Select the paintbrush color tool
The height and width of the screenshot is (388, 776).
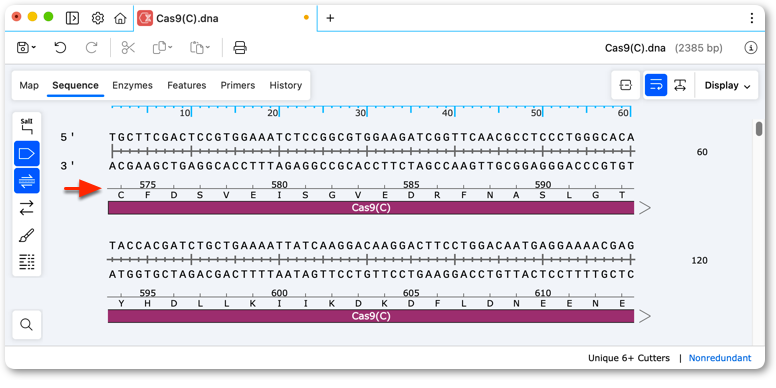[26, 235]
